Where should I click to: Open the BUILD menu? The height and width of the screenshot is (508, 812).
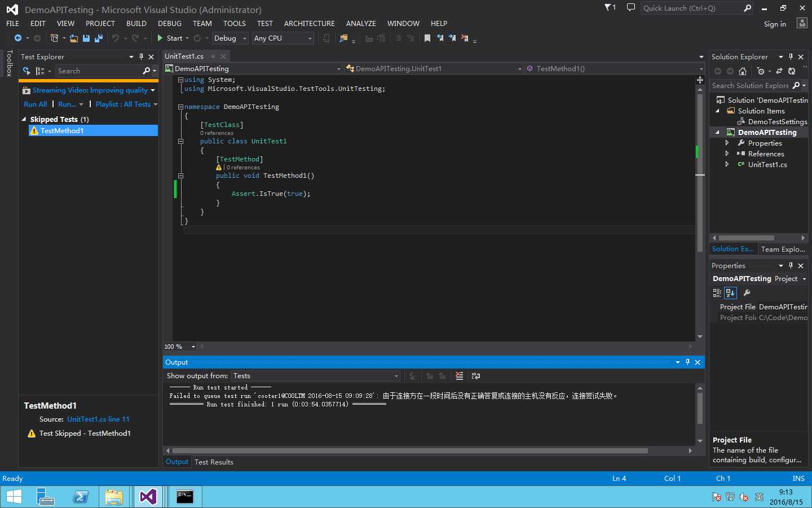click(136, 24)
